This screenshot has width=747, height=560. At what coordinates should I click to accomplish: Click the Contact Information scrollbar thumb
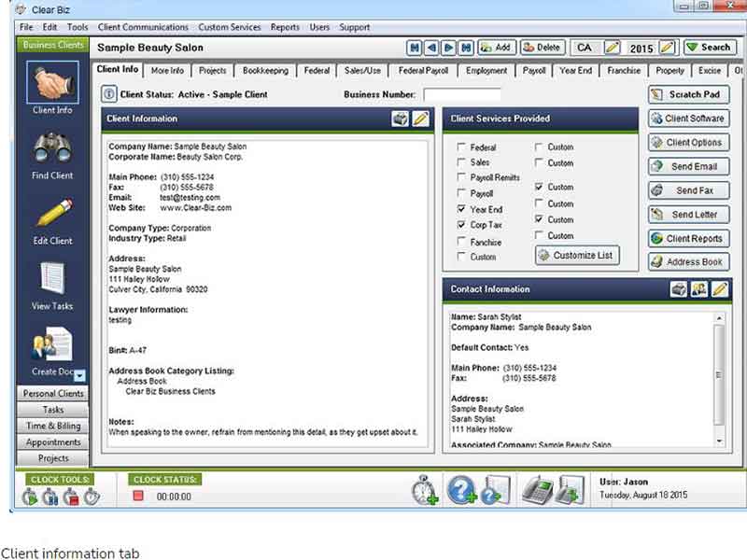tap(719, 375)
